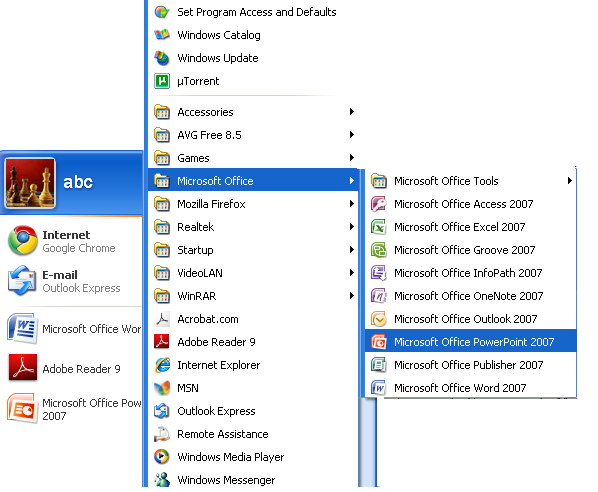Click the Acrobat.com icon

[x=162, y=319]
